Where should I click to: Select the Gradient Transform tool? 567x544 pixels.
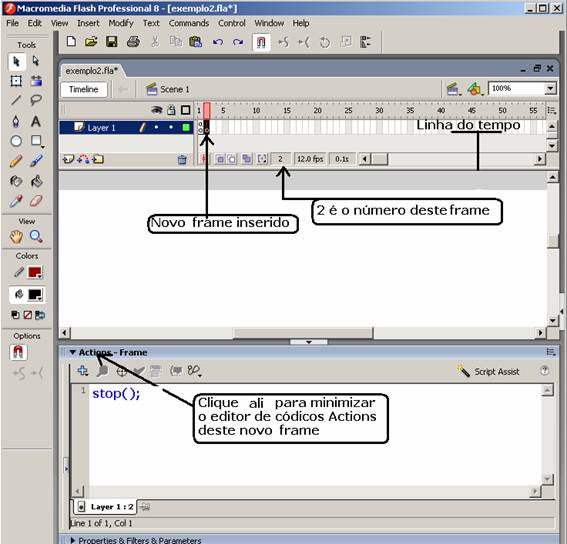[x=36, y=81]
